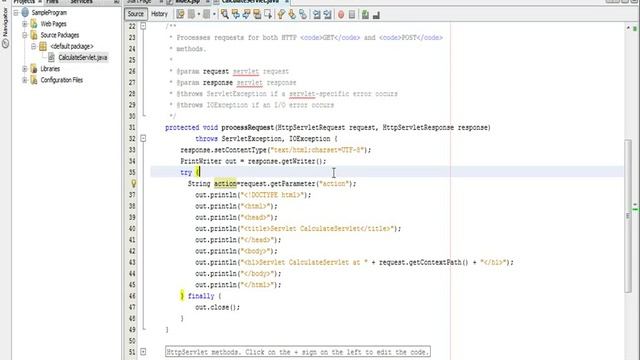The image size is (640, 360).
Task: Click "try" keyword on line 35
Action: (x=186, y=173)
